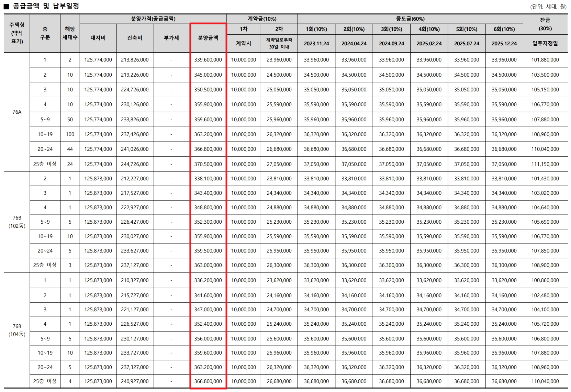Click the 주택형 (약식 표기) header
The image size is (571, 392).
point(17,33)
